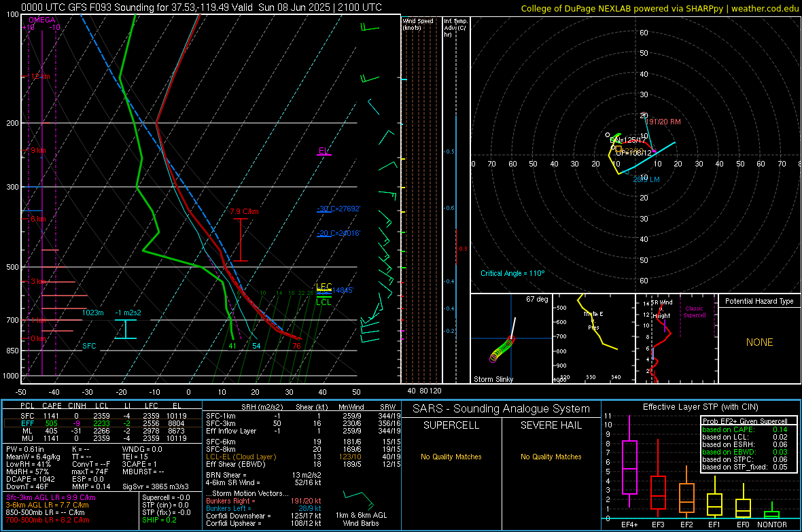Click the Bunkers Left = 28/9 kt line
The image size is (802, 532).
pos(264,508)
